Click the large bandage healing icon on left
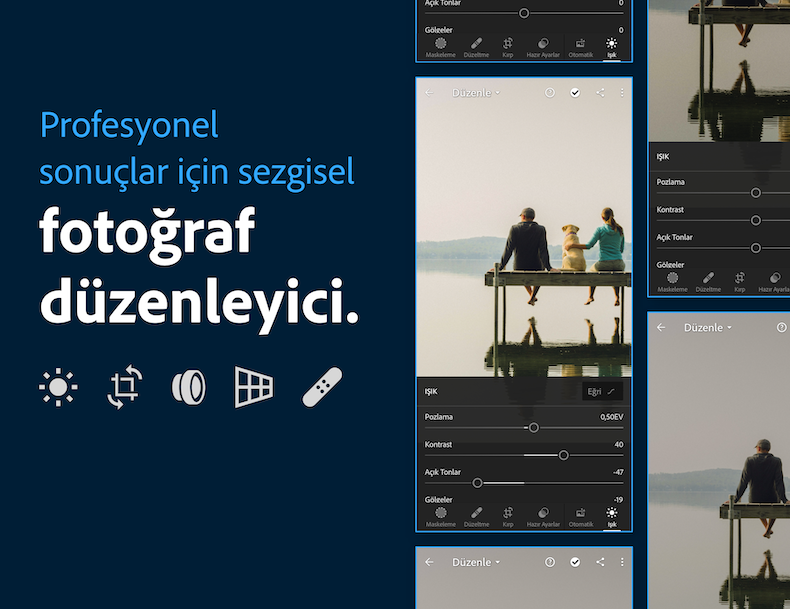Image resolution: width=790 pixels, height=609 pixels. pyautogui.click(x=322, y=387)
